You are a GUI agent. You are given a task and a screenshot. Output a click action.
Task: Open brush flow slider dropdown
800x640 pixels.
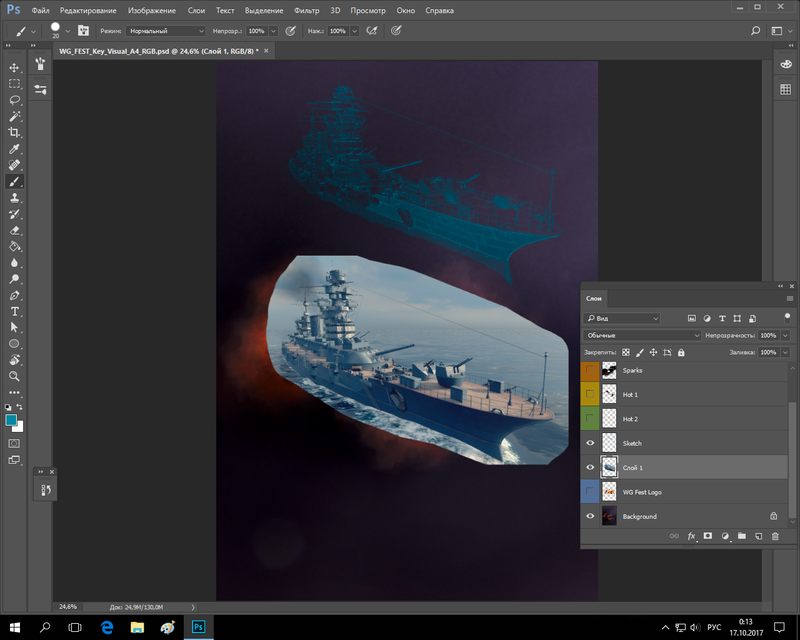[355, 31]
